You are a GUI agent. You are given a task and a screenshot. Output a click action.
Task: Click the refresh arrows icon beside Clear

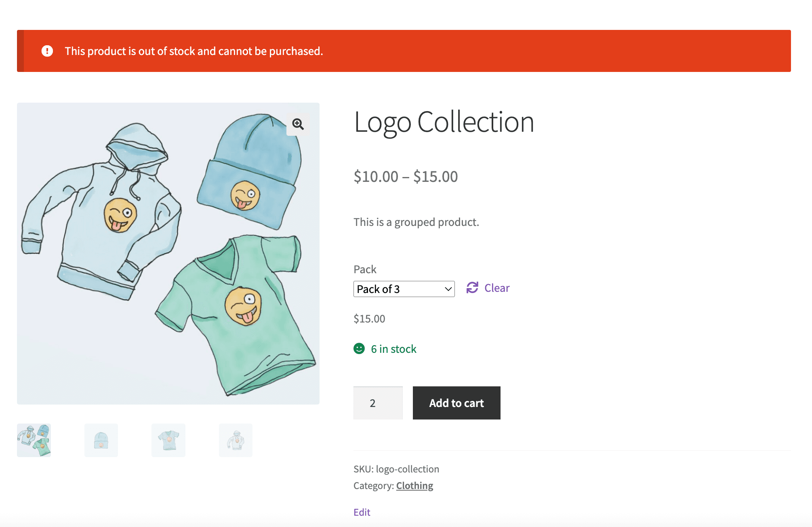click(472, 288)
